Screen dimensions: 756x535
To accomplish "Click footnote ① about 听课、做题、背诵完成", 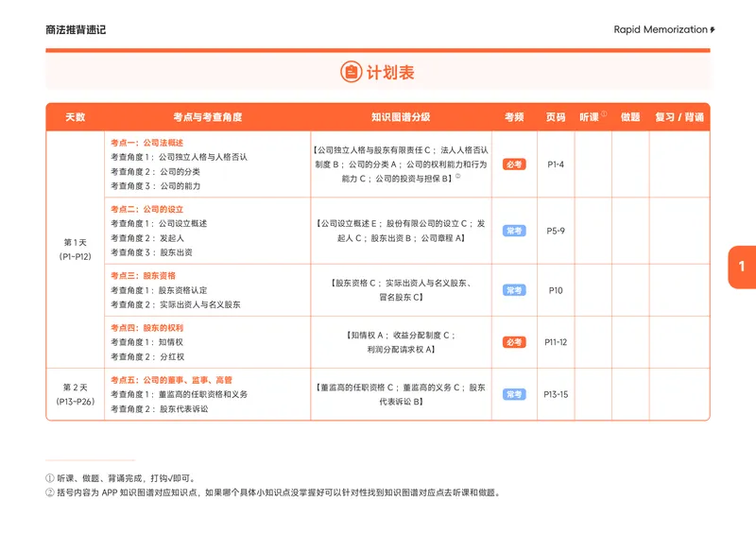I will [121, 478].
